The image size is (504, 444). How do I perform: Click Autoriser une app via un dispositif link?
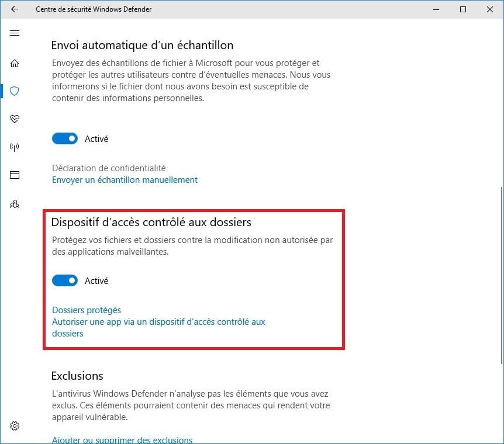(x=158, y=328)
